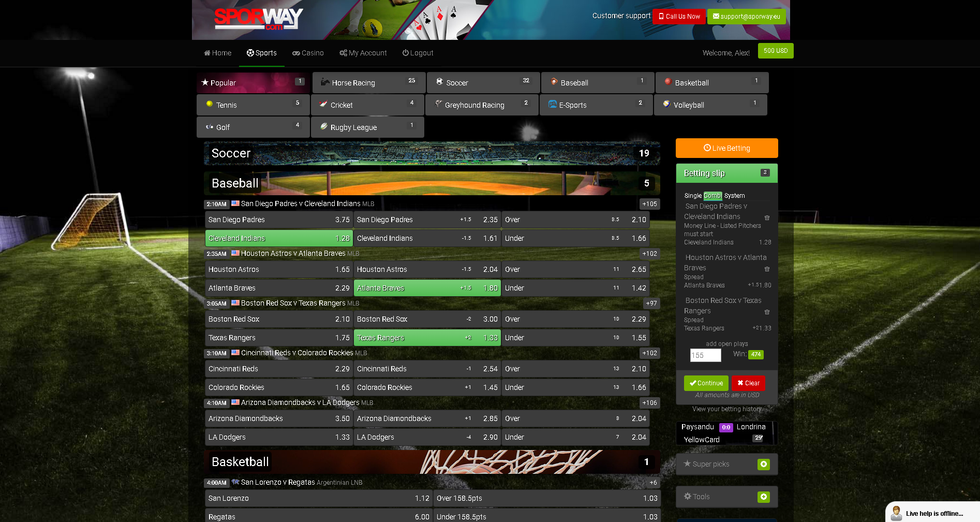The width and height of the screenshot is (980, 522).
Task: Delete San Diego Padres bet trash icon
Action: pos(767,218)
